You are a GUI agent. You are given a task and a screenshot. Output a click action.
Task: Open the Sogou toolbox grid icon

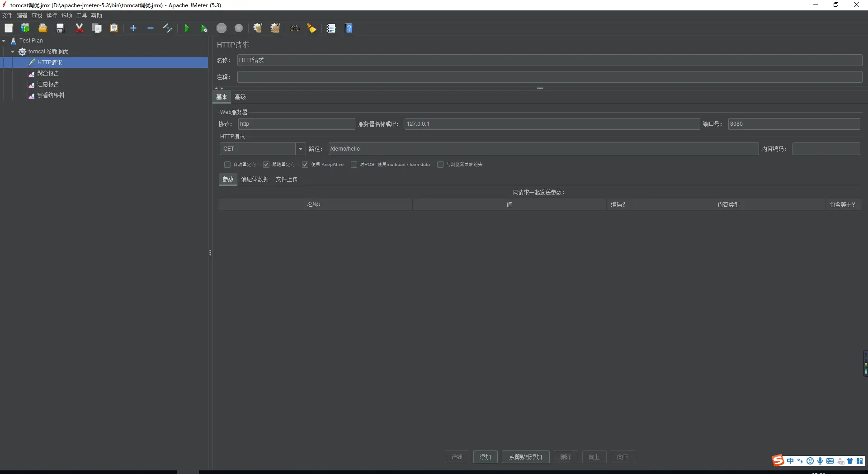coord(860,461)
